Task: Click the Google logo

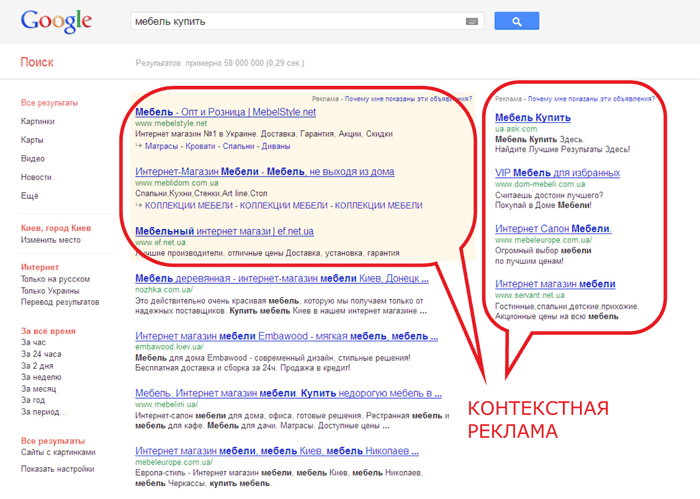Action: click(x=56, y=21)
